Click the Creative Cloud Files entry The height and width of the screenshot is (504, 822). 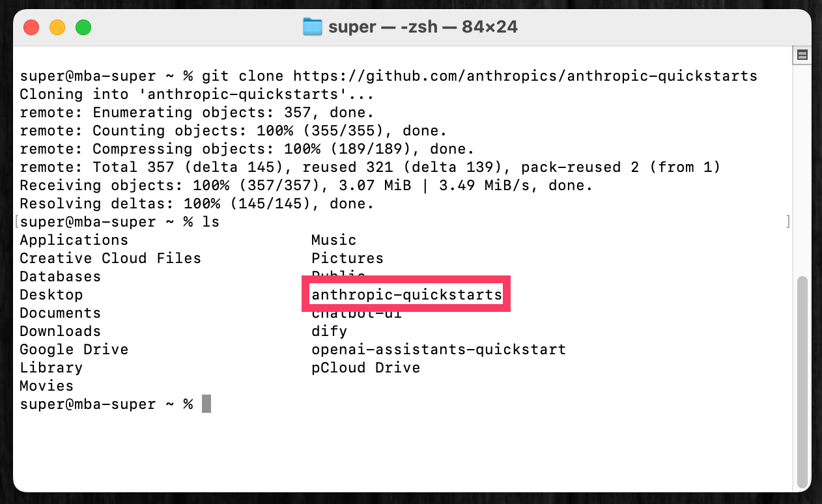pyautogui.click(x=110, y=259)
